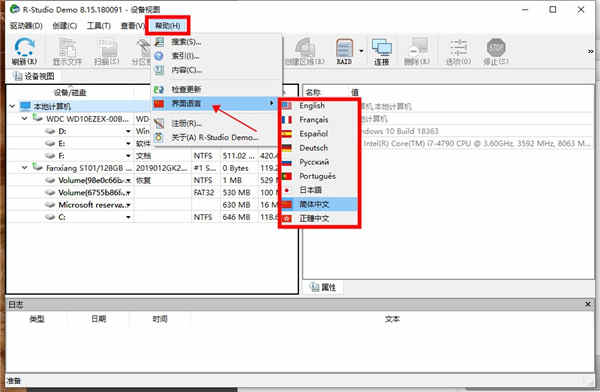The width and height of the screenshot is (600, 392).
Task: Expand the toolbar overflow chevron
Action: pyautogui.click(x=590, y=51)
